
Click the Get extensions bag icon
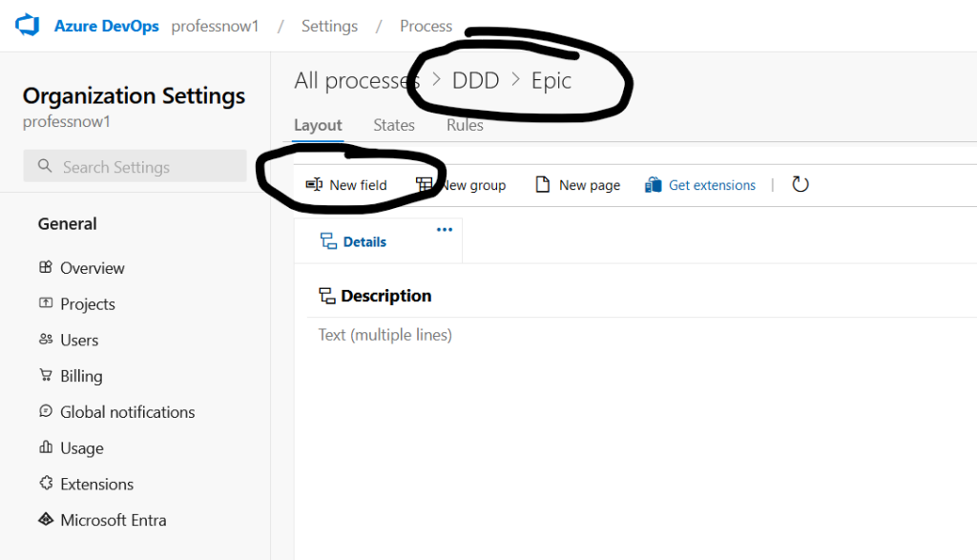[x=654, y=185]
